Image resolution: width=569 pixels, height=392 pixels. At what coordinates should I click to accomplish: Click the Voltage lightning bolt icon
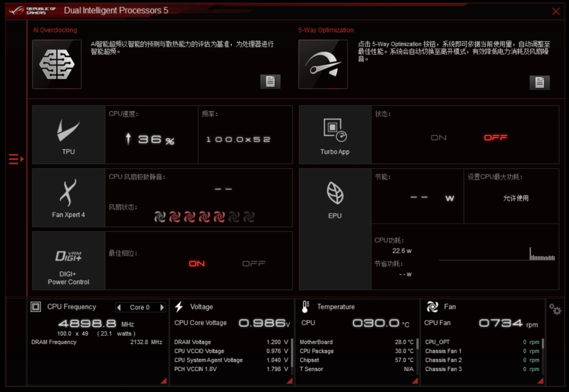point(179,307)
